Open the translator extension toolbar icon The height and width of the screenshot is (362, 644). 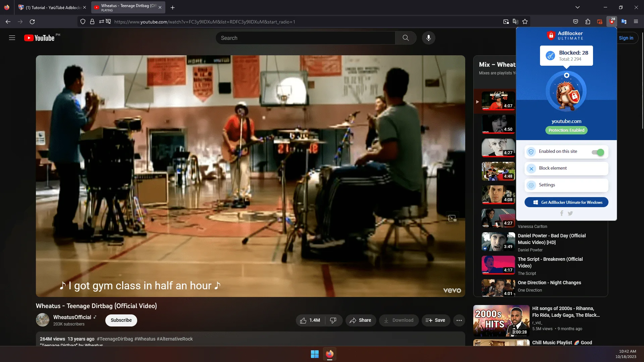click(624, 22)
